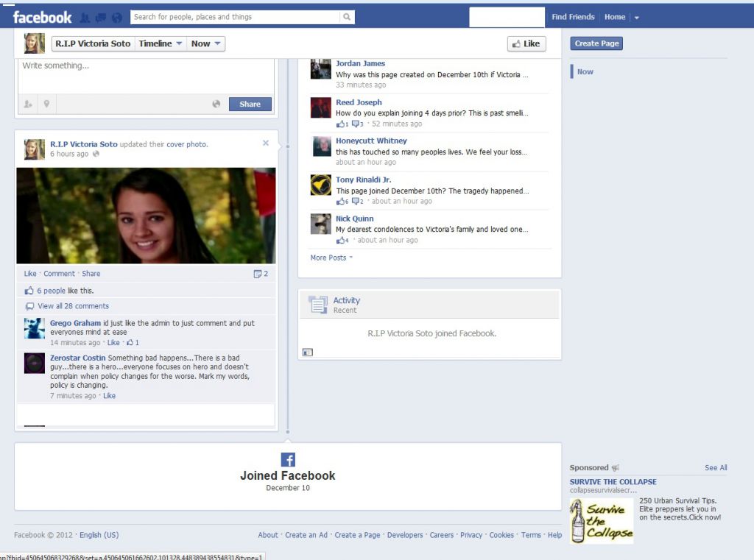Screen dimensions: 754x560
Task: Select R.I.P Victoria Soto page name tab
Action: click(x=93, y=43)
